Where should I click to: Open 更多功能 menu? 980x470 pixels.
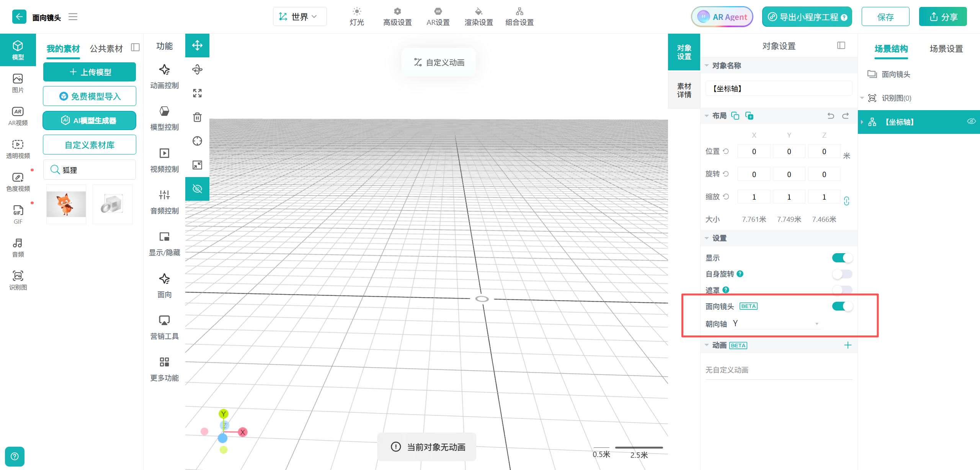164,369
